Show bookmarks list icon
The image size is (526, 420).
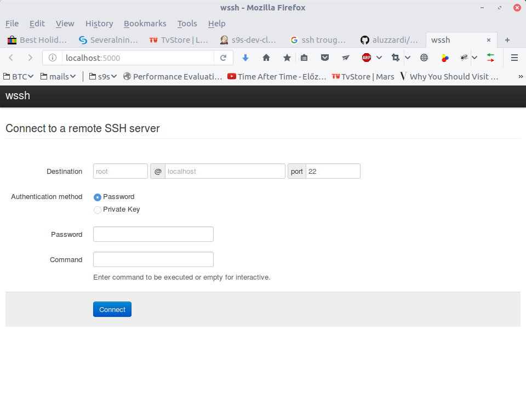pos(304,58)
